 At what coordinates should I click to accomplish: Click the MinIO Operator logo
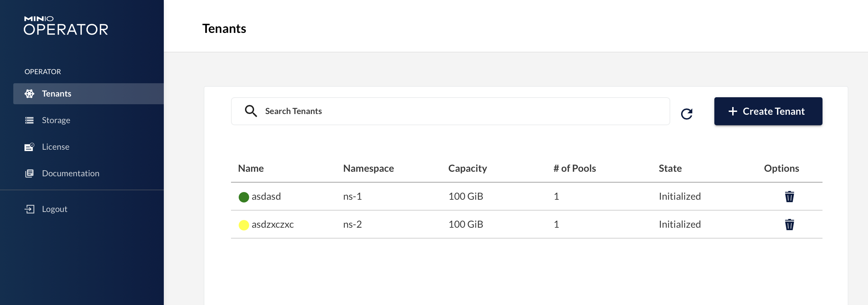click(x=66, y=26)
